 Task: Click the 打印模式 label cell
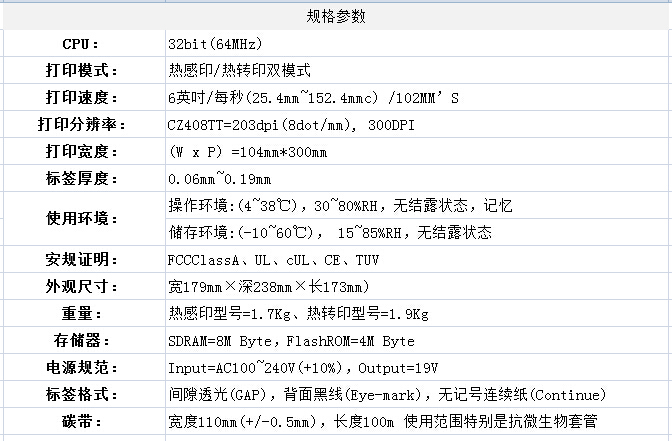(x=81, y=71)
